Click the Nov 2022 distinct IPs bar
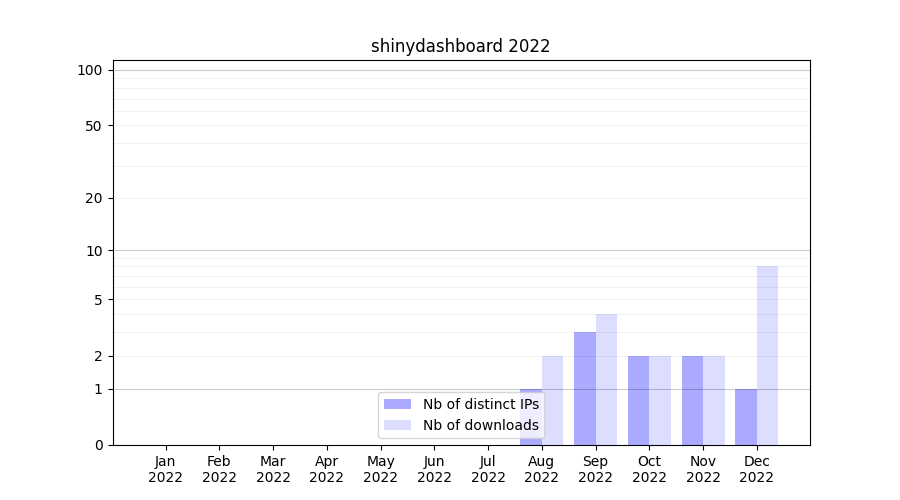Image resolution: width=900 pixels, height=500 pixels. (692, 400)
